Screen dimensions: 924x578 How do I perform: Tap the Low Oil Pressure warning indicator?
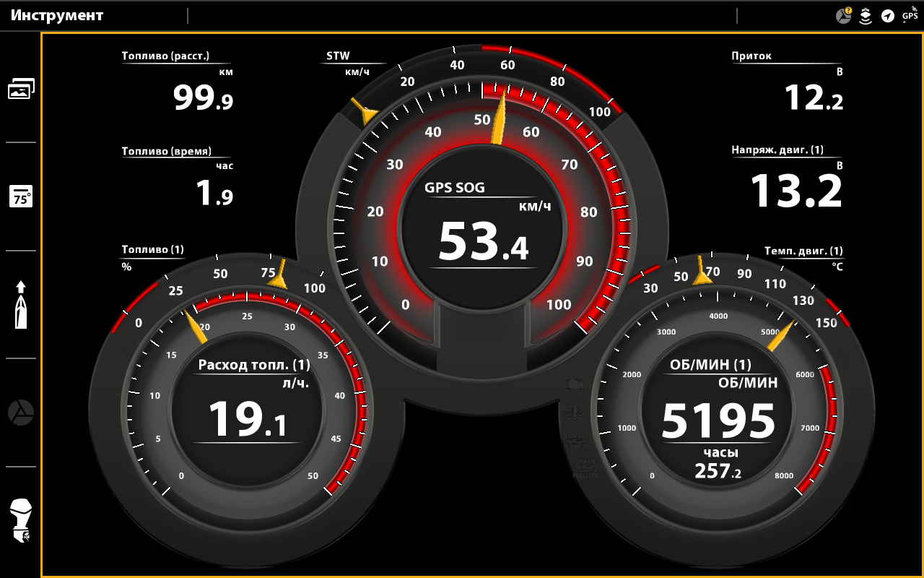(x=585, y=467)
